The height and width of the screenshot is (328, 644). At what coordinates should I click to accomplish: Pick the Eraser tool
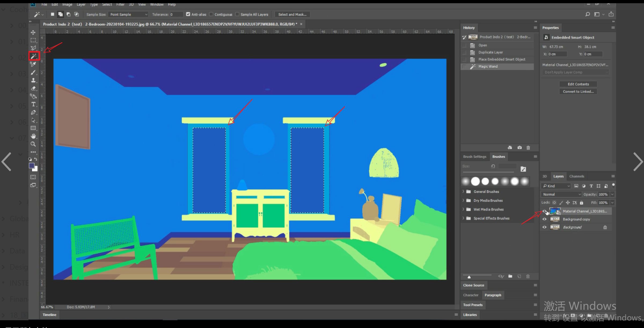click(33, 88)
